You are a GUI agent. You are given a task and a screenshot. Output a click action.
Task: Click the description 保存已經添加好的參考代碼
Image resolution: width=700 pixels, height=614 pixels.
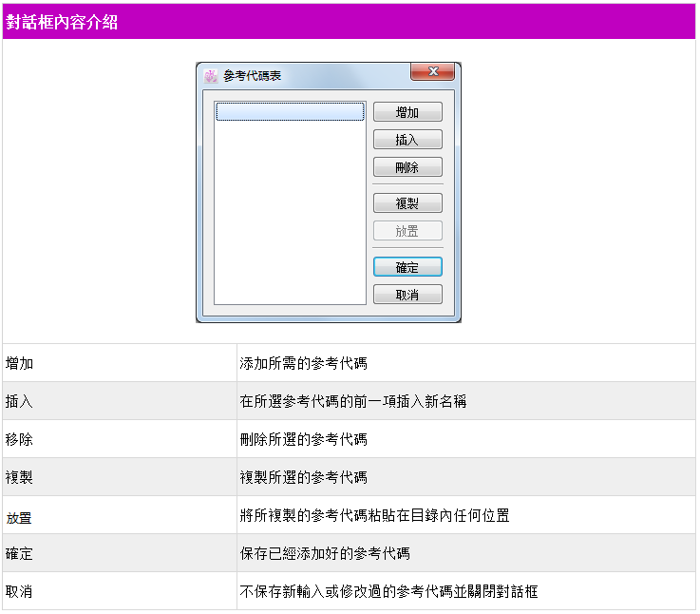[x=325, y=553]
